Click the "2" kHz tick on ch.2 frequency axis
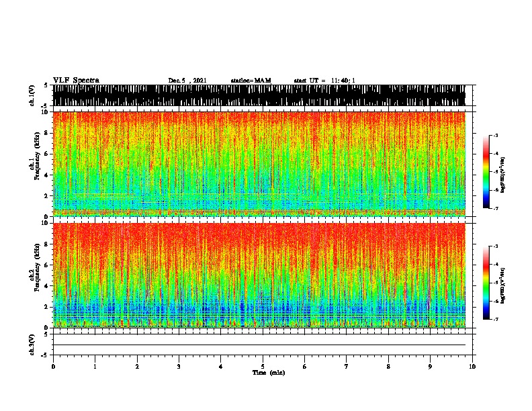Screen dimensions: 532x411 [x=48, y=307]
